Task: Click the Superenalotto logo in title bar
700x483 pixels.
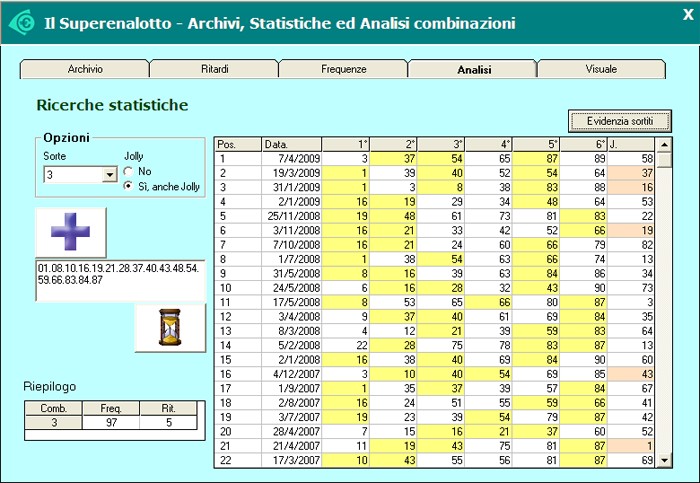Action: coord(20,21)
